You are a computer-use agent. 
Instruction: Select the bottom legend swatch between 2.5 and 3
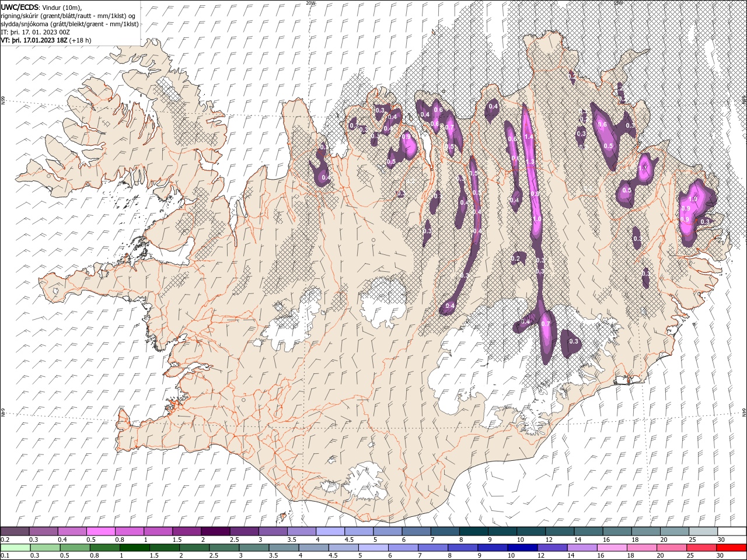point(224,548)
